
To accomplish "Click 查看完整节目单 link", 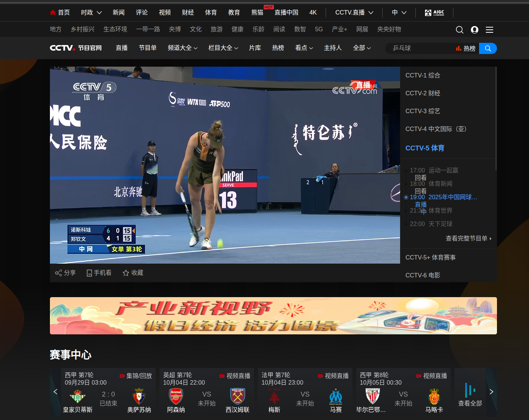I will (468, 239).
